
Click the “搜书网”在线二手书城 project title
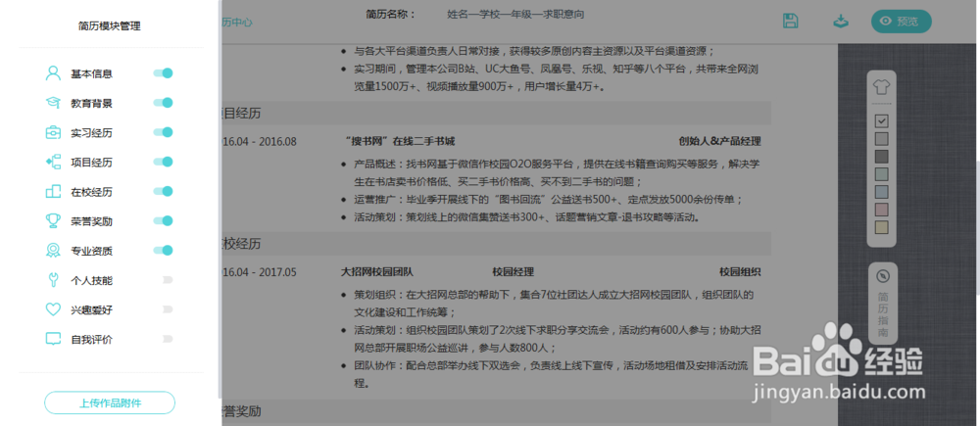point(400,141)
